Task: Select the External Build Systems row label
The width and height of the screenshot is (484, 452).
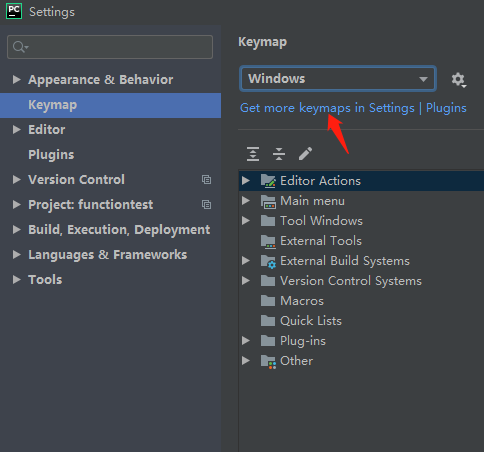Action: click(345, 261)
